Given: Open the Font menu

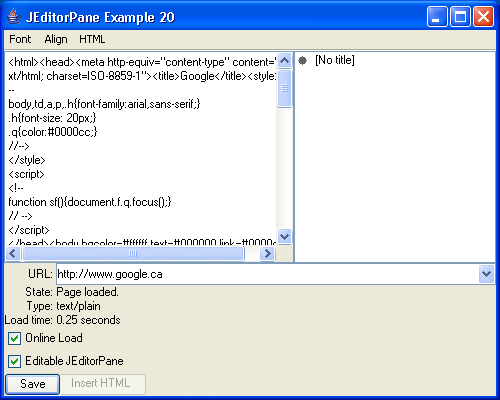Looking at the screenshot, I should click(x=20, y=39).
